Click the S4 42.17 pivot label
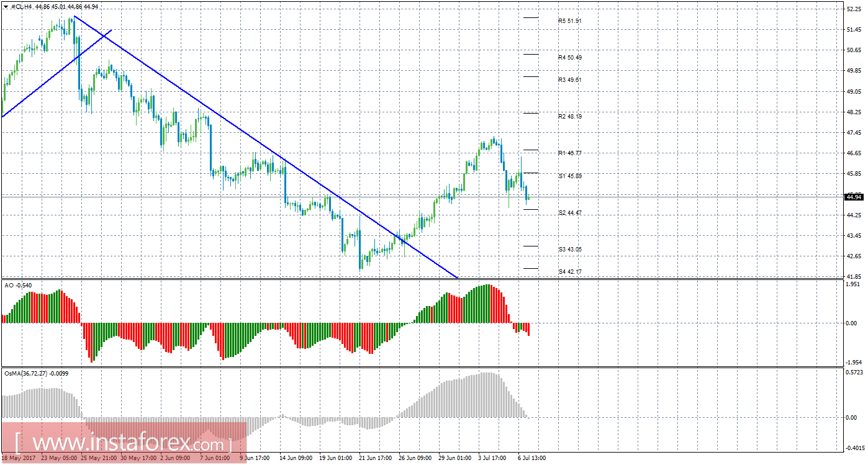This screenshot has width=868, height=465. [x=569, y=271]
